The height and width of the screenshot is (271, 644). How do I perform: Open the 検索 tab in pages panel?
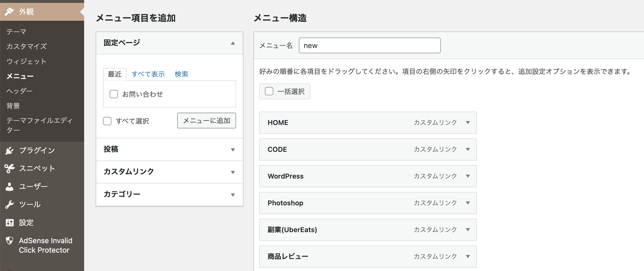click(x=181, y=74)
